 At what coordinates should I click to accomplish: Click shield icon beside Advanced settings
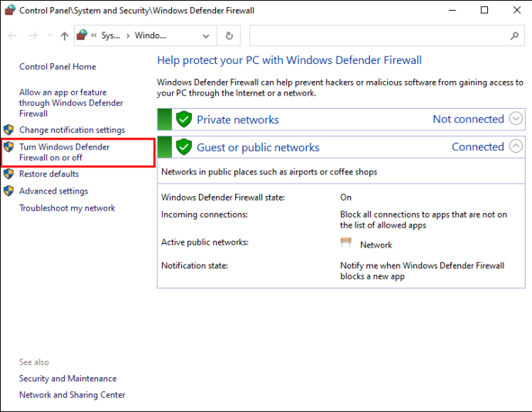pyautogui.click(x=8, y=191)
